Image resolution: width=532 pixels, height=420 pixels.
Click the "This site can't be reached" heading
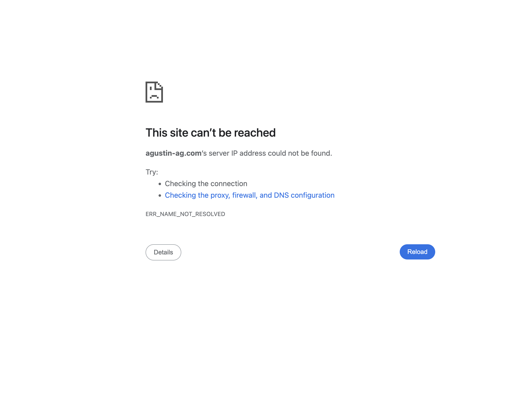210,133
